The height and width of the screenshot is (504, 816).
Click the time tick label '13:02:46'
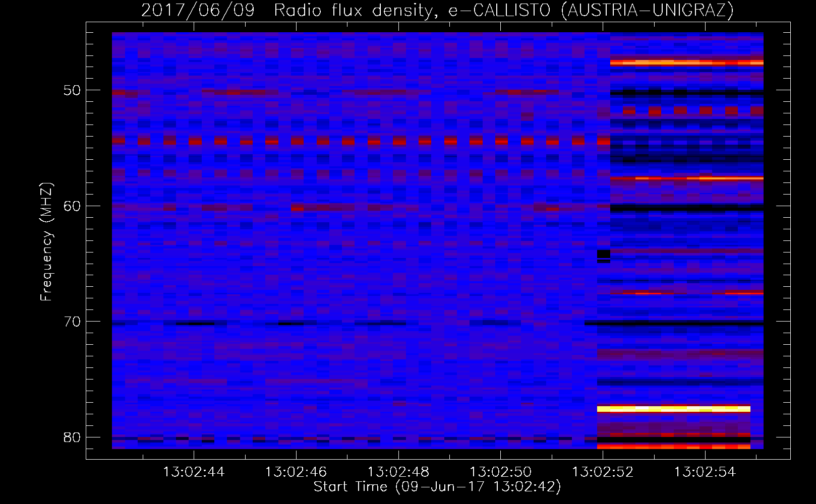296,473
